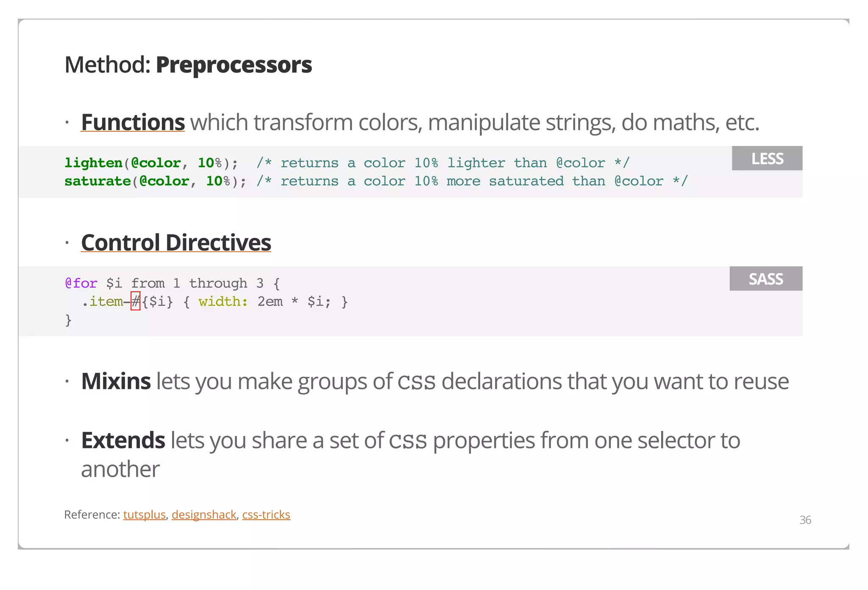Click the saturate comment about more saturated color

(472, 181)
